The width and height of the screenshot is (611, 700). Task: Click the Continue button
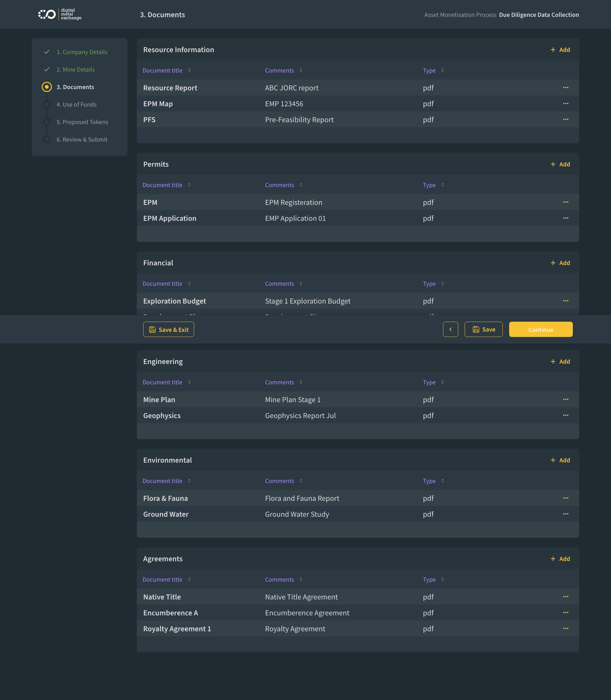coord(540,329)
